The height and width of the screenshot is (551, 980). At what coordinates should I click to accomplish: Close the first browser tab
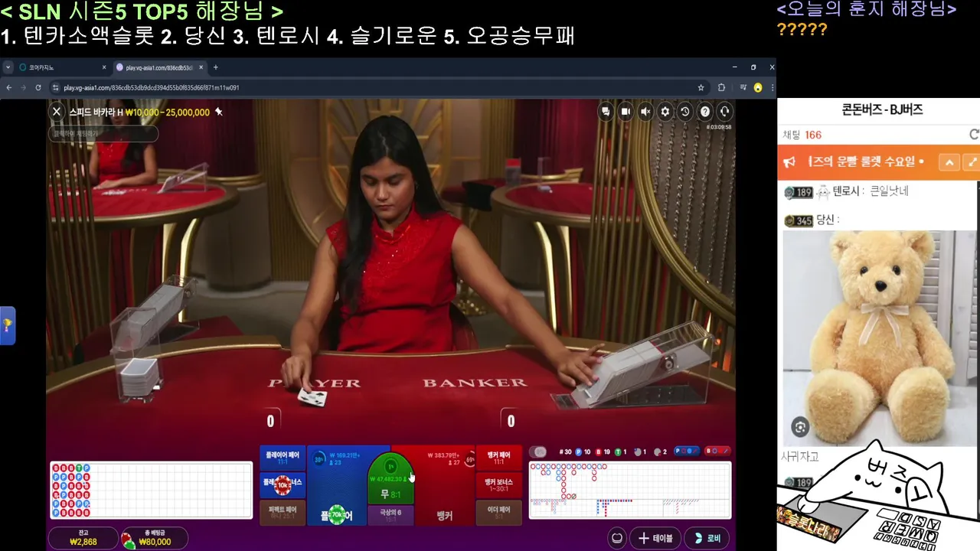tap(104, 67)
